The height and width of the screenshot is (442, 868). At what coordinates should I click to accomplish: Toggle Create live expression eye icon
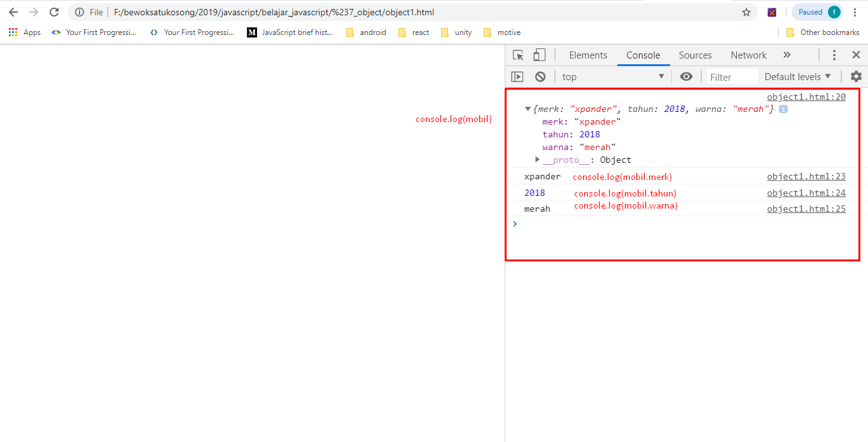[x=686, y=76]
